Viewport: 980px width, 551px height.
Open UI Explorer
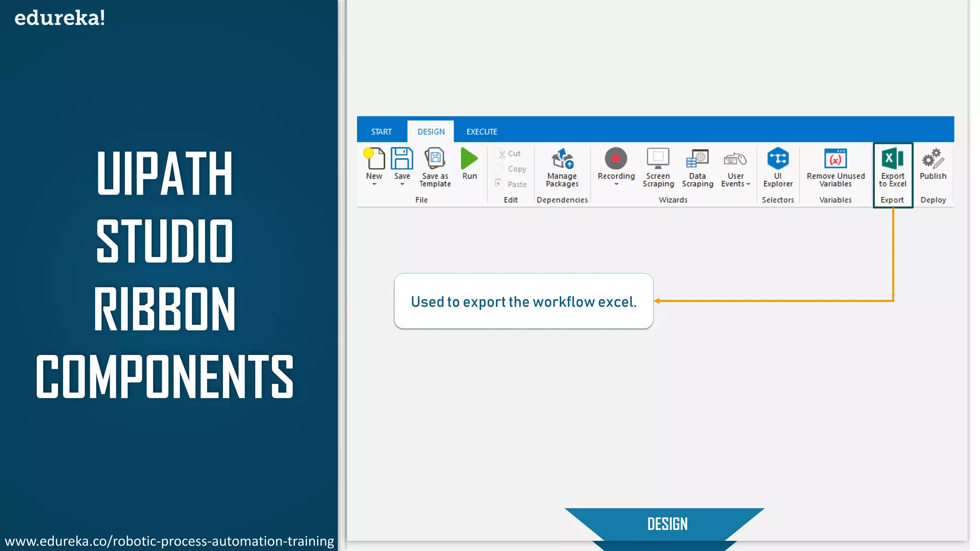click(778, 159)
